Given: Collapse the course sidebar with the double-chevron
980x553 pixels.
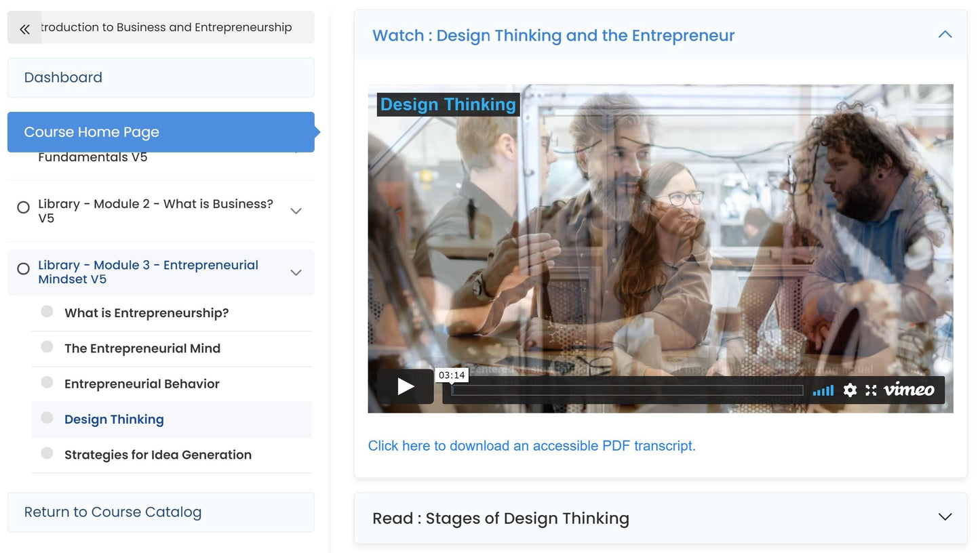Looking at the screenshot, I should (24, 28).
